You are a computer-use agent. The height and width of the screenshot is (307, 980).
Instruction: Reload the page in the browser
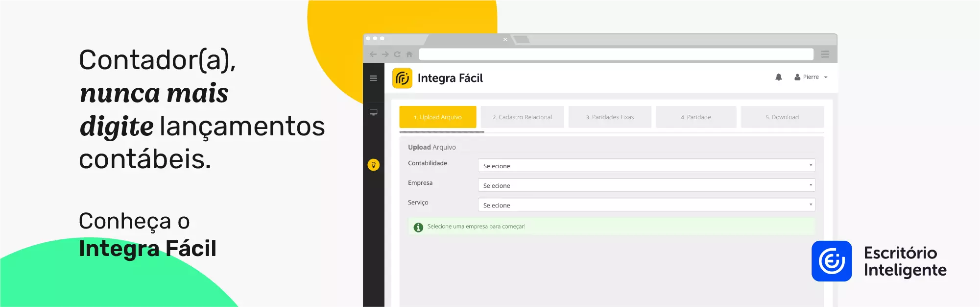[x=397, y=54]
